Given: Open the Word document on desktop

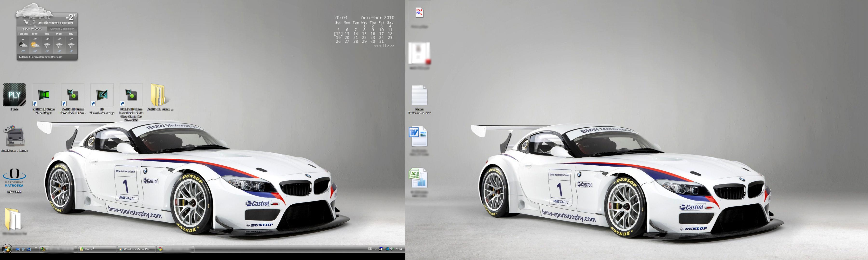Looking at the screenshot, I should tap(418, 136).
